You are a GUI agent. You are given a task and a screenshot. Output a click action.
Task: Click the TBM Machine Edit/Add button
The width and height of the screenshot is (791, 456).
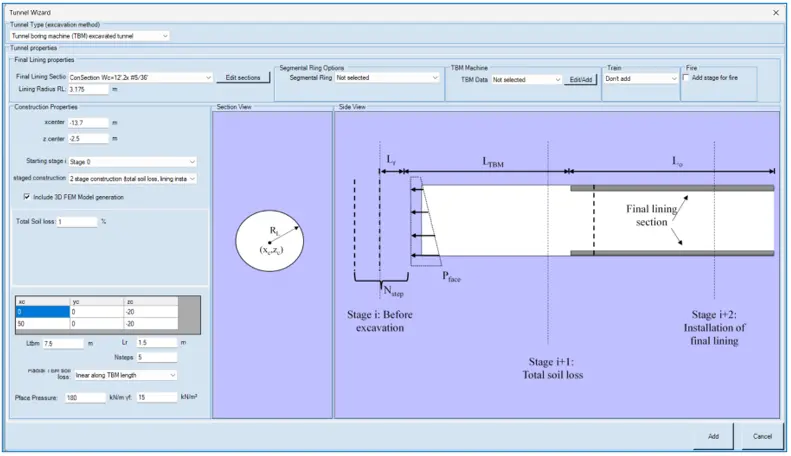tap(581, 80)
